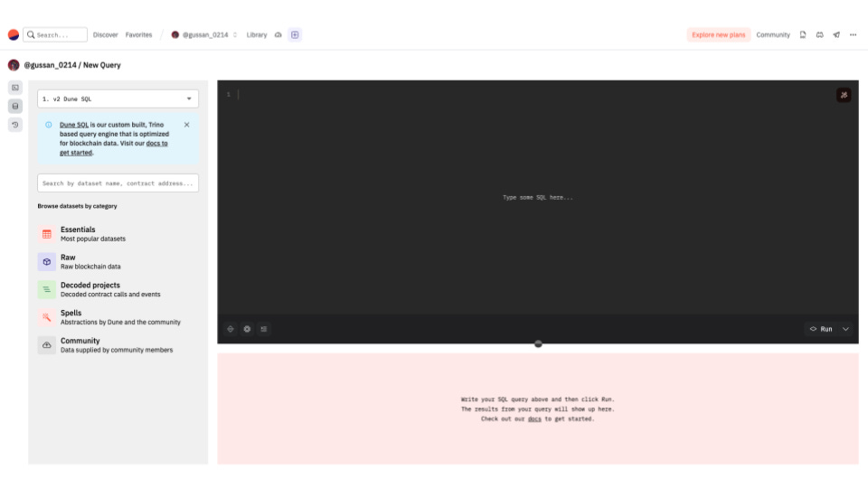Screen dimensions: 868x488
Task: Dismiss the Dune SQL info notice
Action: (x=186, y=125)
